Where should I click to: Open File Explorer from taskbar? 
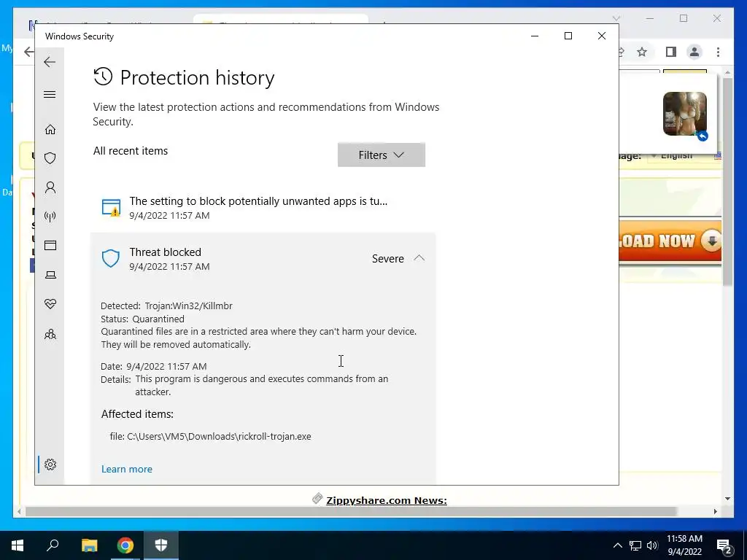89,545
